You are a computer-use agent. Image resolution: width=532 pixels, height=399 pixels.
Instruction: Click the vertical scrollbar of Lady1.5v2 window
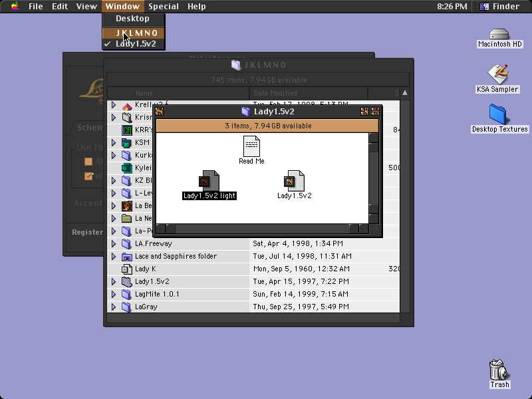[374, 178]
